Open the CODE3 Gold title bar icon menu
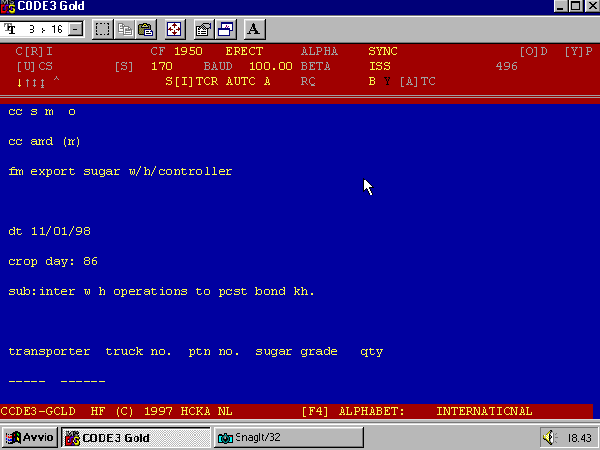This screenshot has width=600, height=450. [9, 7]
